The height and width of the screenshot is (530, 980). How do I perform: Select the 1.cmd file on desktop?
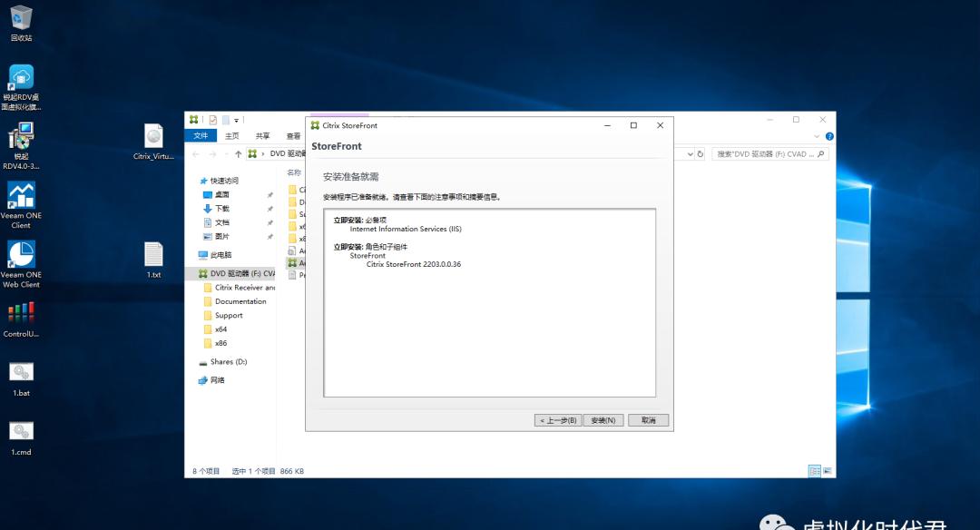click(21, 438)
